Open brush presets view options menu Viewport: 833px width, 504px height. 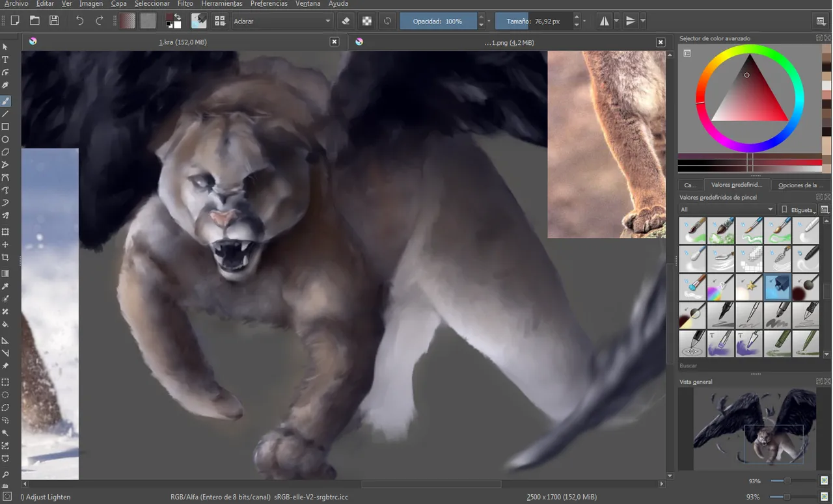825,209
